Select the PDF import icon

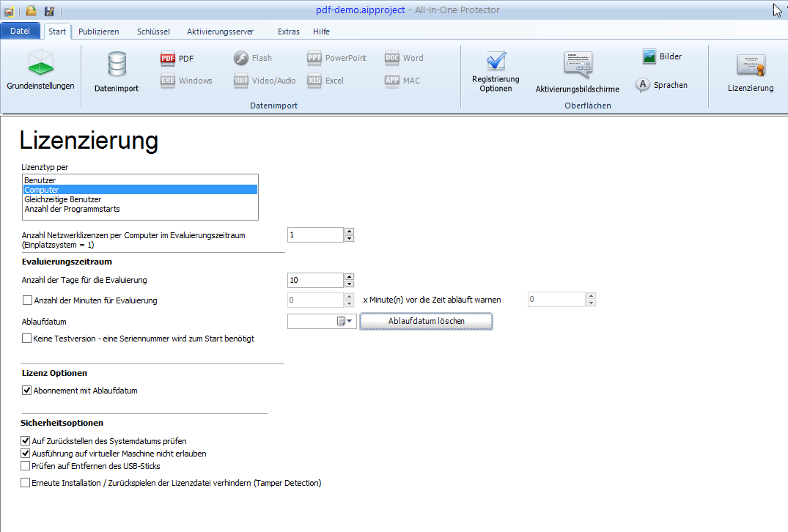pos(168,59)
